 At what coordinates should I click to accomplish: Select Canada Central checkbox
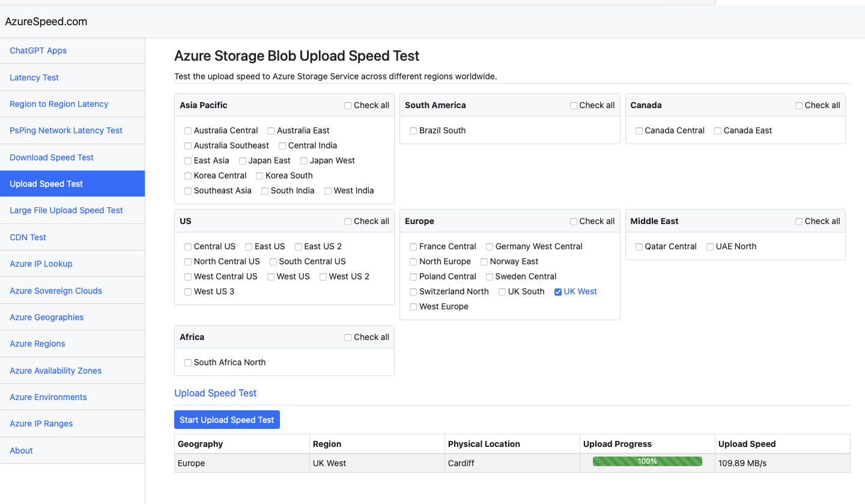coord(639,131)
